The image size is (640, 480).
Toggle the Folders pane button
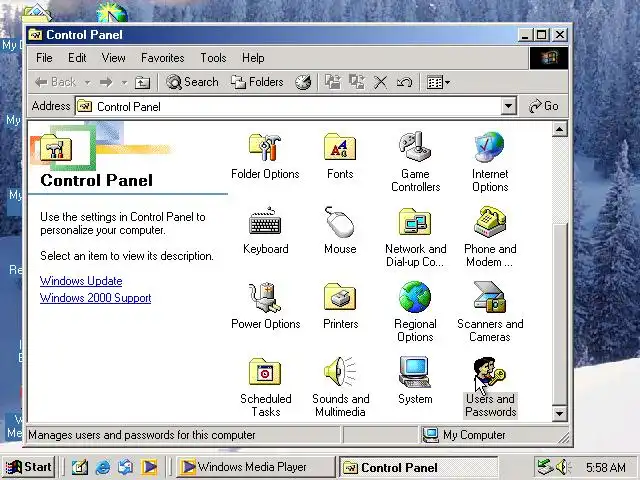(257, 82)
